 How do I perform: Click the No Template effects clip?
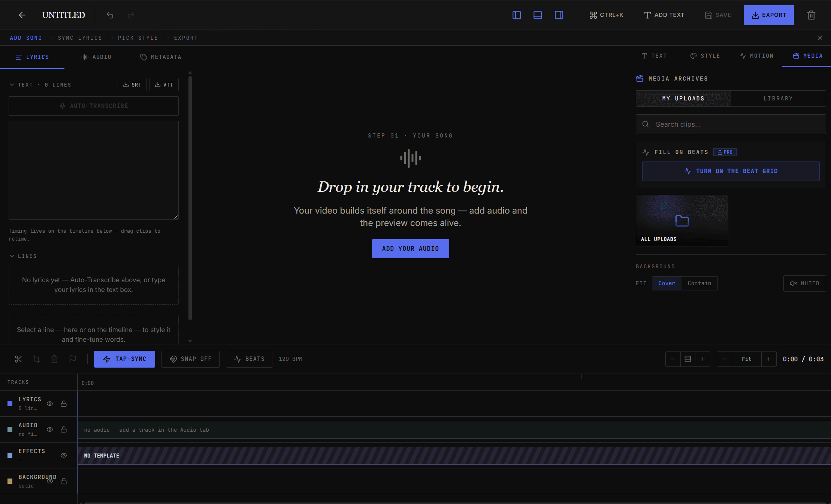point(454,456)
